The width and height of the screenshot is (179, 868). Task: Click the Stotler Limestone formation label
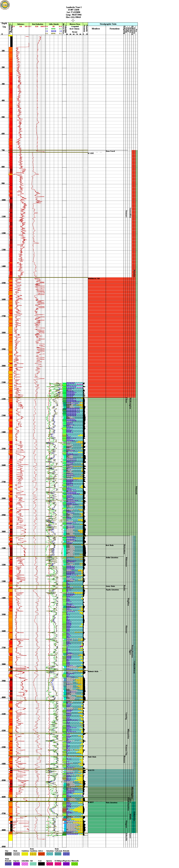112,558
